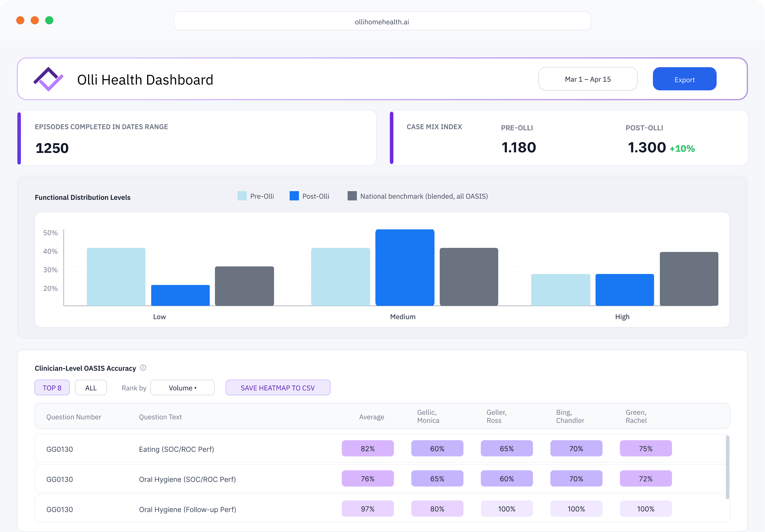Click the green browser window dot
The image size is (765, 532).
tap(49, 20)
